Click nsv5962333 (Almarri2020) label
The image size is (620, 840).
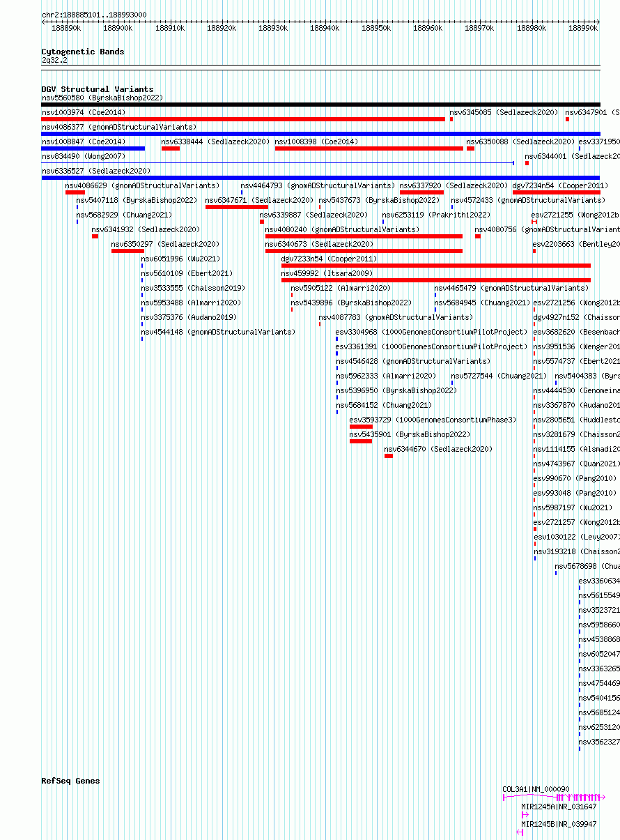tap(387, 376)
